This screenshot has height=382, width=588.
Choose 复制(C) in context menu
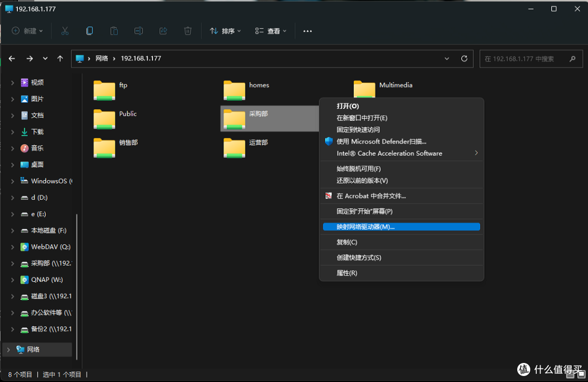[x=401, y=242]
